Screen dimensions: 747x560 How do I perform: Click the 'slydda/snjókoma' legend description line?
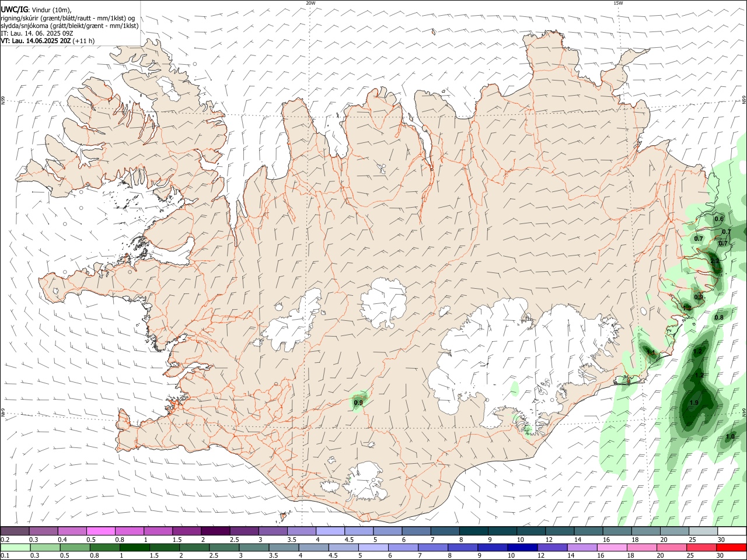click(x=69, y=26)
